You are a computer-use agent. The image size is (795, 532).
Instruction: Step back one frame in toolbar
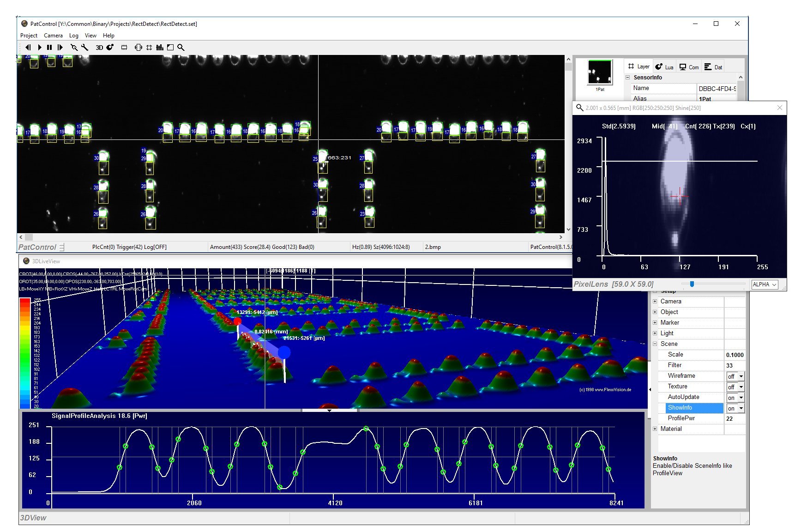coord(28,47)
